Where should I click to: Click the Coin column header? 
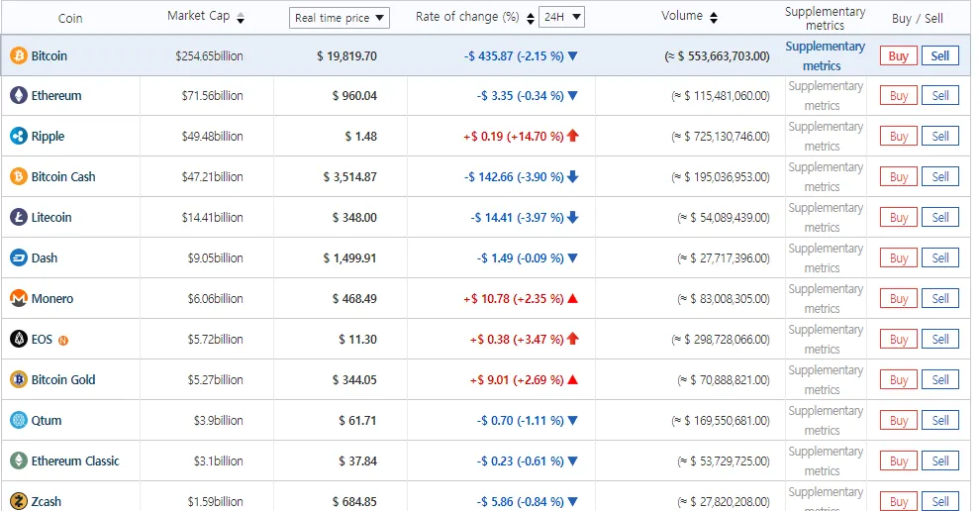tap(70, 18)
